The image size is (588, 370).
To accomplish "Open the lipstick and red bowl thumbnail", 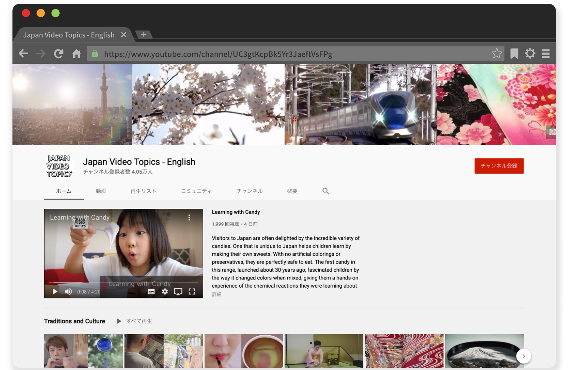I will (x=244, y=351).
